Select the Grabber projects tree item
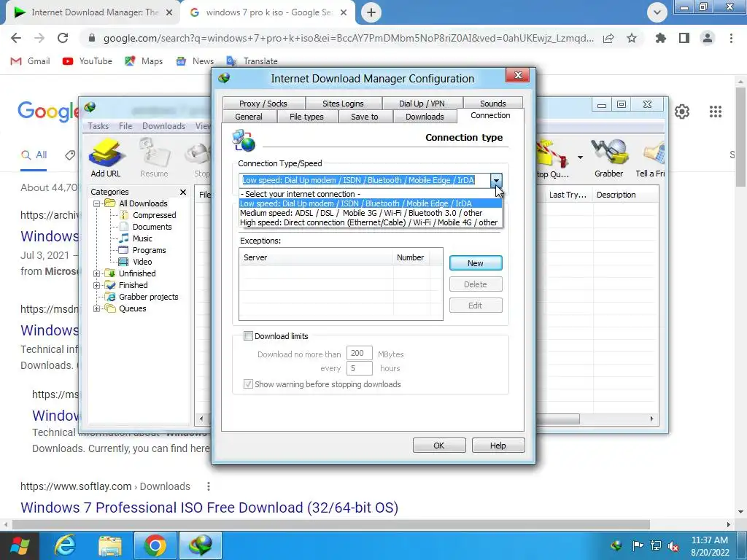 (x=148, y=297)
